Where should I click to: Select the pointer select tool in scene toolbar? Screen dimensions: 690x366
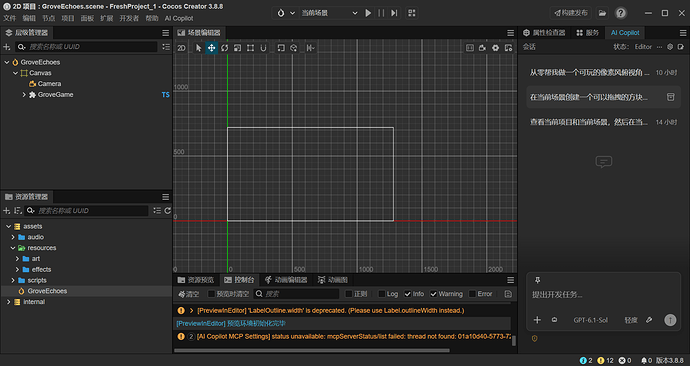(198, 48)
